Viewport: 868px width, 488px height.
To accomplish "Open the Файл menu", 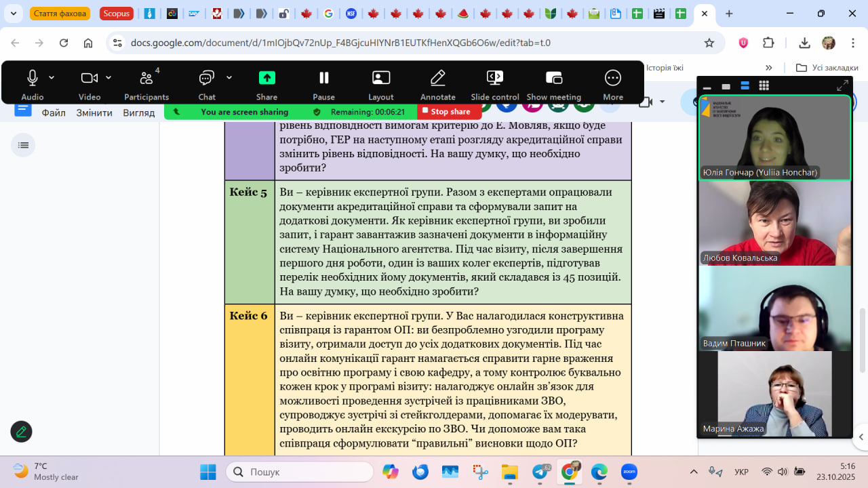I will pyautogui.click(x=54, y=113).
